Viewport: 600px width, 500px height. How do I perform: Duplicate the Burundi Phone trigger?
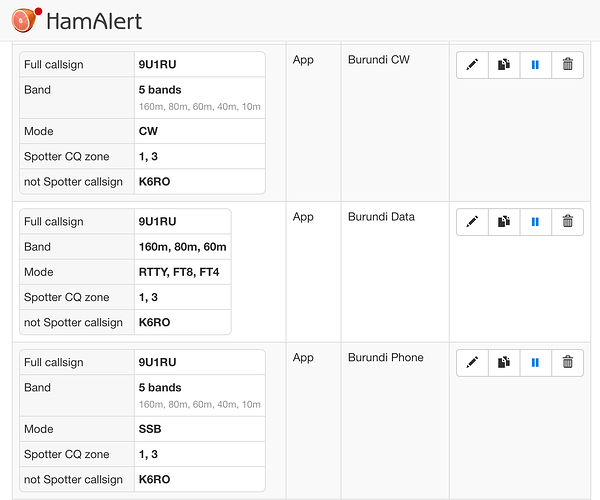pyautogui.click(x=504, y=363)
